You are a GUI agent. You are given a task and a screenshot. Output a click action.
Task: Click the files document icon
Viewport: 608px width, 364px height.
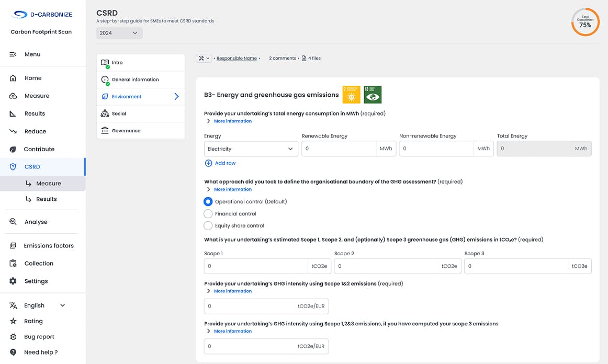(304, 58)
